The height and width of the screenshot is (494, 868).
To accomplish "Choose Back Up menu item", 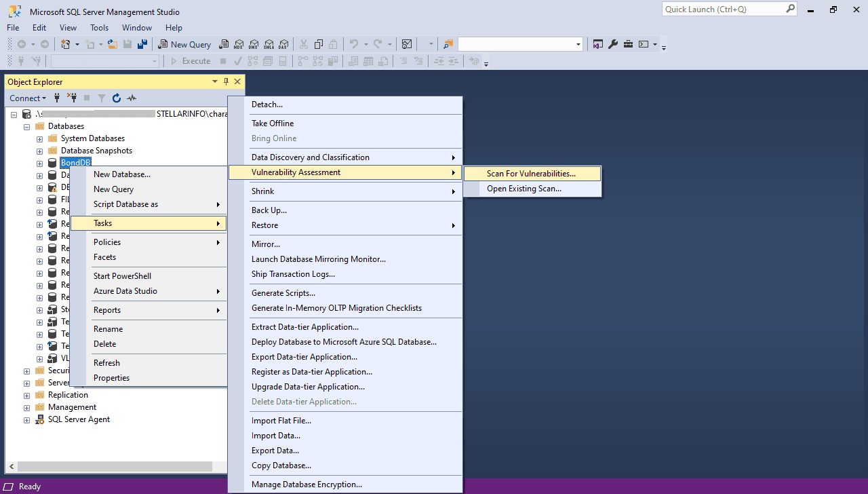I will click(345, 210).
